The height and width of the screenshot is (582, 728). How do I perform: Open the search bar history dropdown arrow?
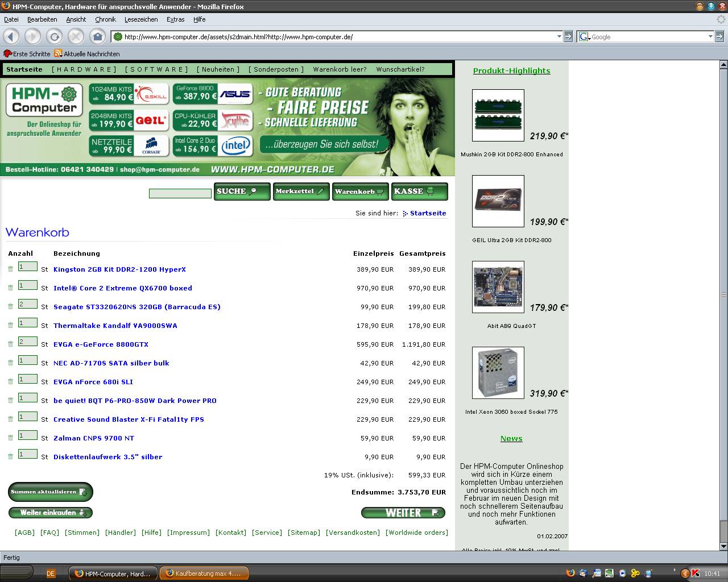[x=710, y=36]
